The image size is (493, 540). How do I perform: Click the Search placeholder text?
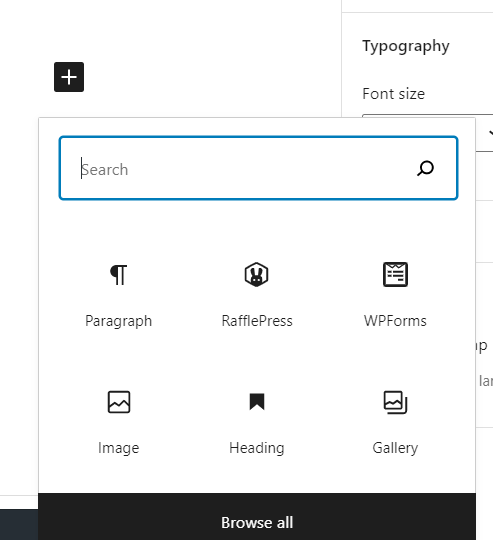tap(105, 170)
